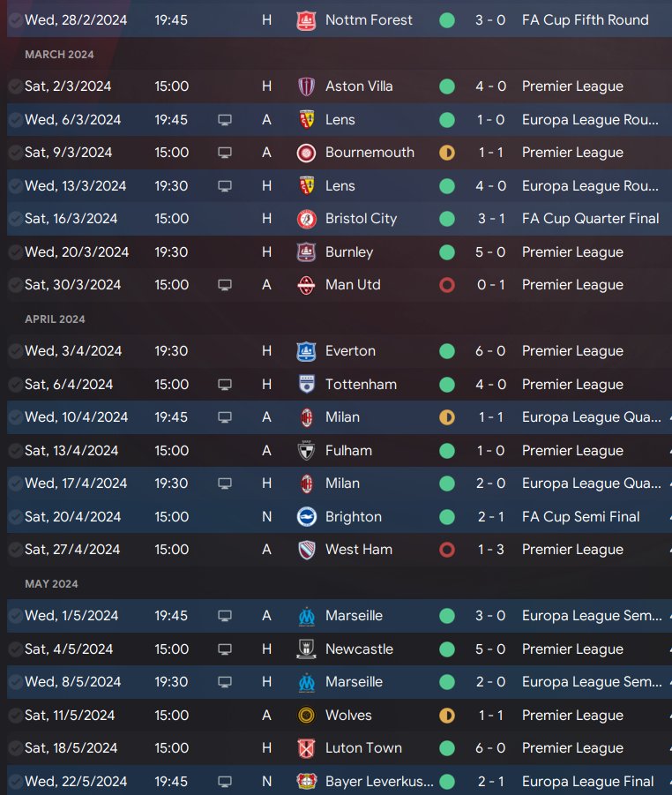Click the yellow draw indicator for Bournemouth

click(447, 153)
